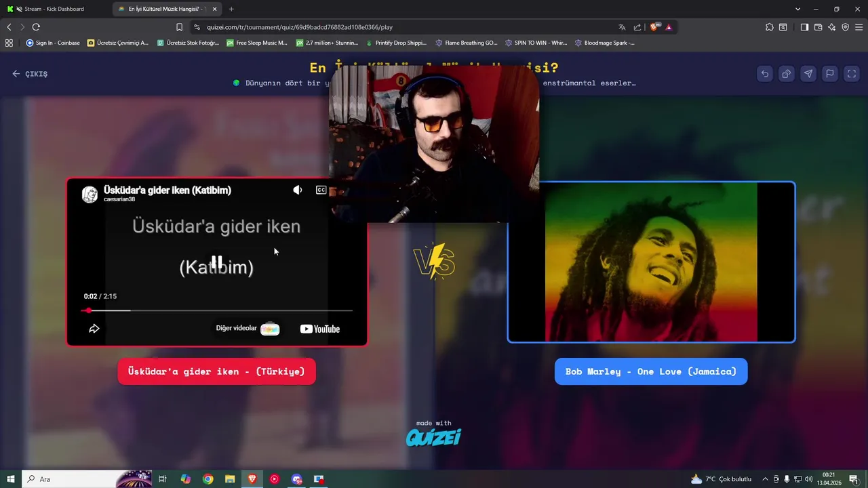
Task: Open the Brave Shields lion icon
Action: tap(654, 27)
